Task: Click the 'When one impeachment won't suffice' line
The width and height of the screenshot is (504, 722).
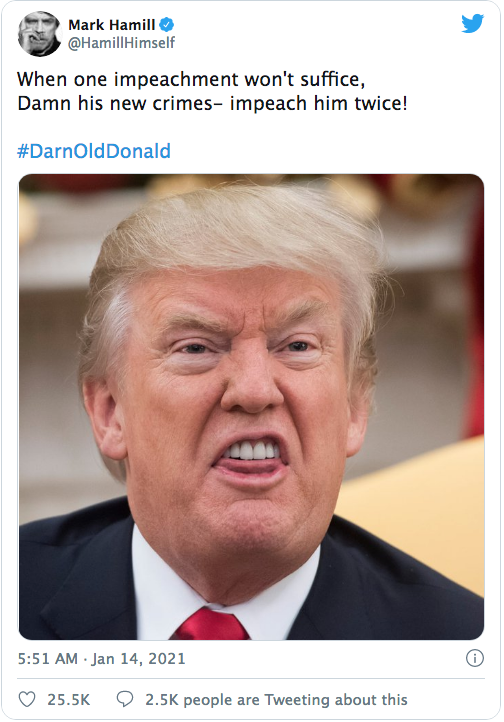Action: [x=191, y=79]
